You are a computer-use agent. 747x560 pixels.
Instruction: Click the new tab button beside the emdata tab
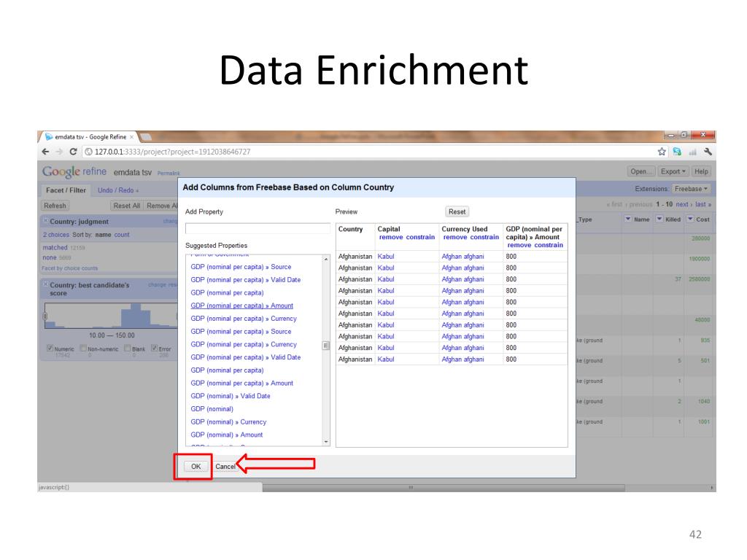146,137
